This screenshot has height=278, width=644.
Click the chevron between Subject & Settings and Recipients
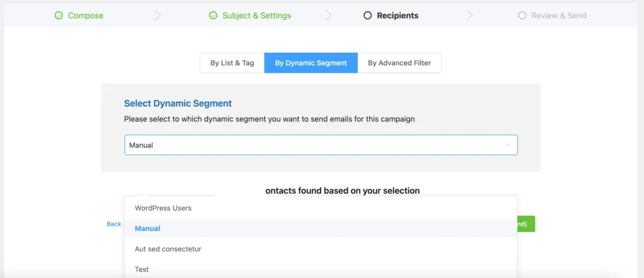click(x=328, y=16)
